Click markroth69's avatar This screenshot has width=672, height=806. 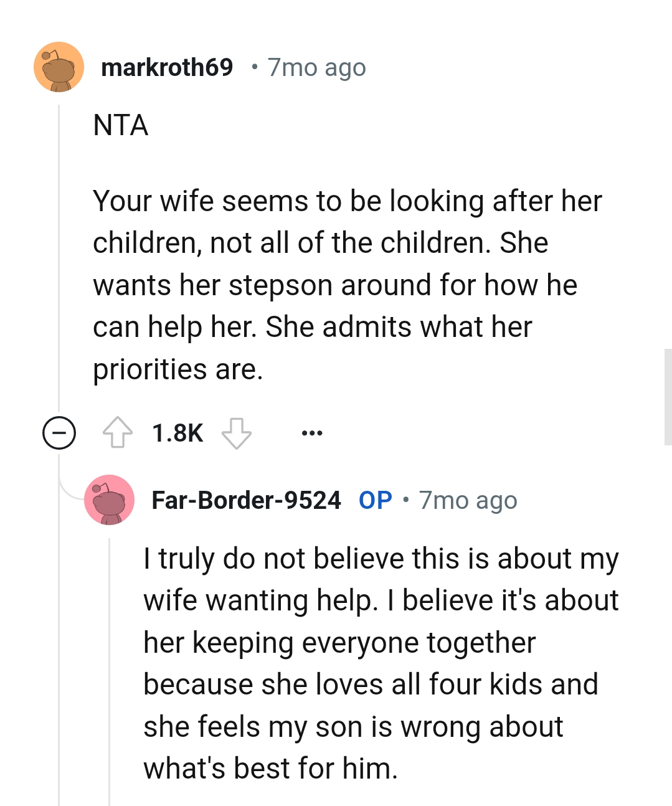click(59, 67)
